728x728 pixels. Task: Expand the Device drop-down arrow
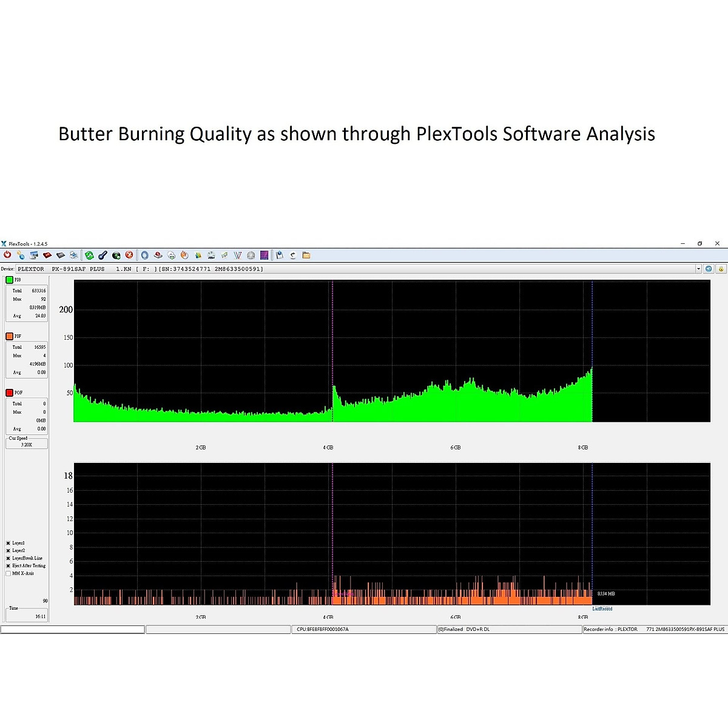tap(698, 269)
